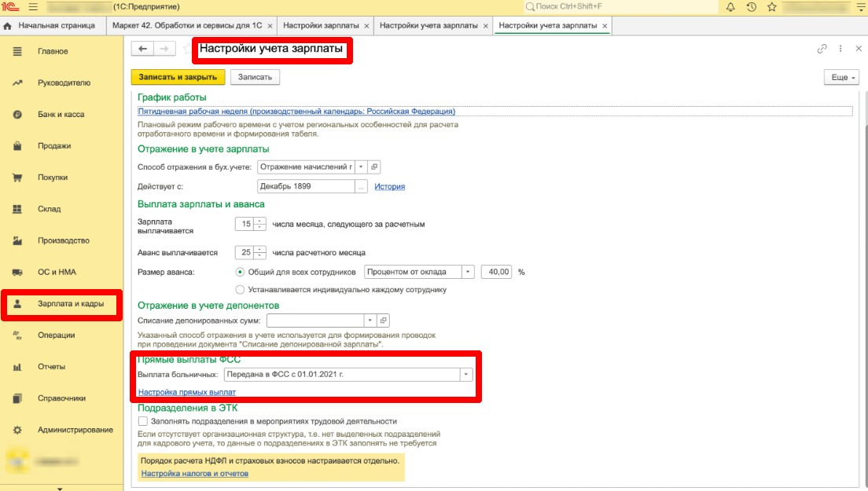Copy link to form with chain icon
The width and height of the screenshot is (868, 491).
click(x=822, y=49)
